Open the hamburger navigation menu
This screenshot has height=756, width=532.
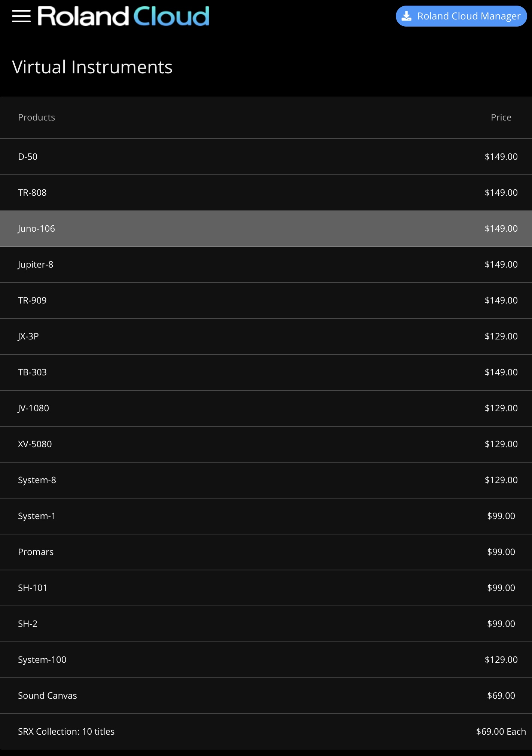point(21,16)
